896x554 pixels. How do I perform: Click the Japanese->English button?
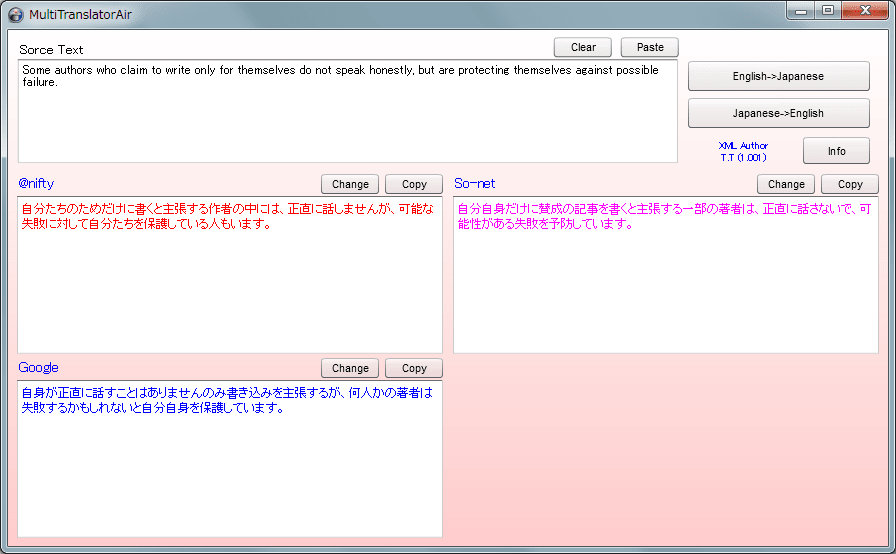(778, 113)
